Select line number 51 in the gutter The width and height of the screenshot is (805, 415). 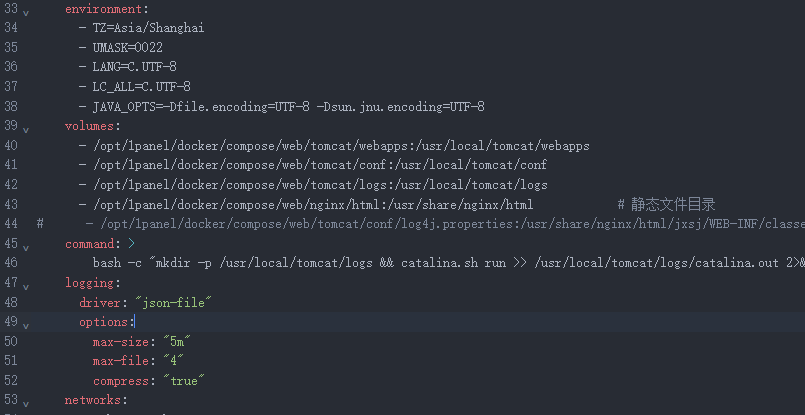tap(11, 361)
